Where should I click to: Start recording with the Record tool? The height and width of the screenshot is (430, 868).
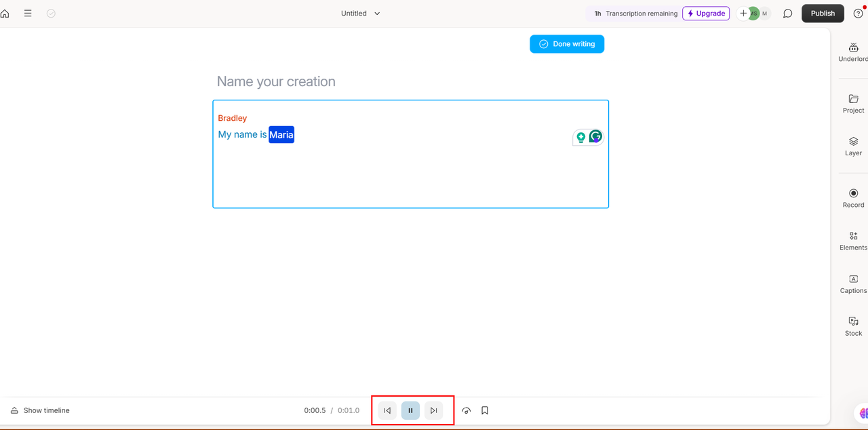(x=853, y=198)
